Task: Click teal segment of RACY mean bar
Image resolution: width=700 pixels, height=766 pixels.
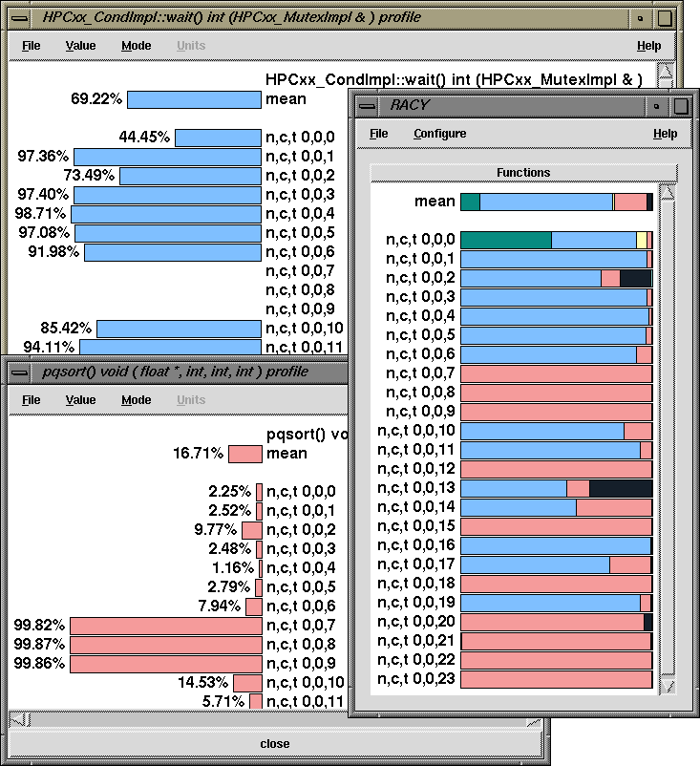Action: [470, 202]
